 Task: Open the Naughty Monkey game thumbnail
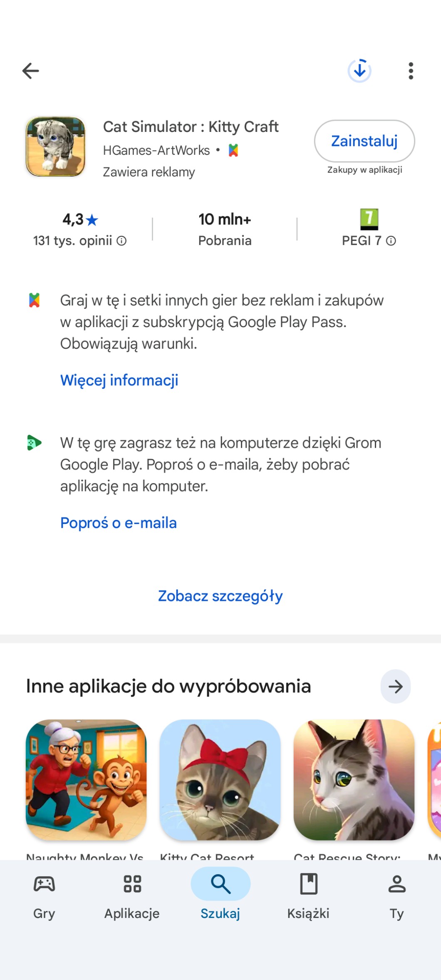86,779
